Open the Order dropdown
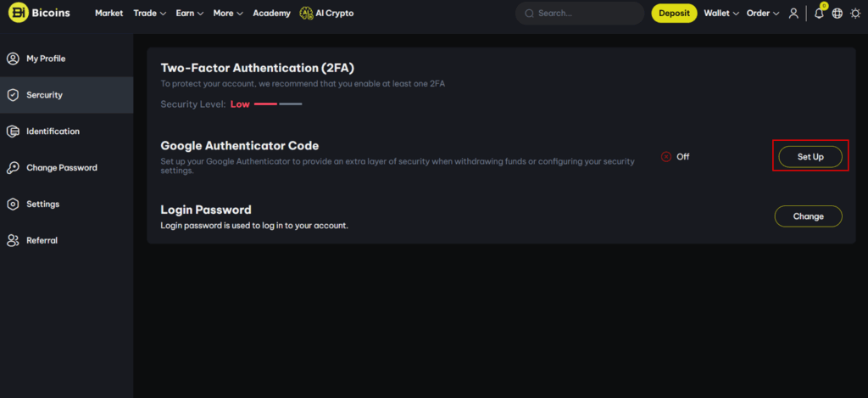The width and height of the screenshot is (868, 398). (763, 14)
